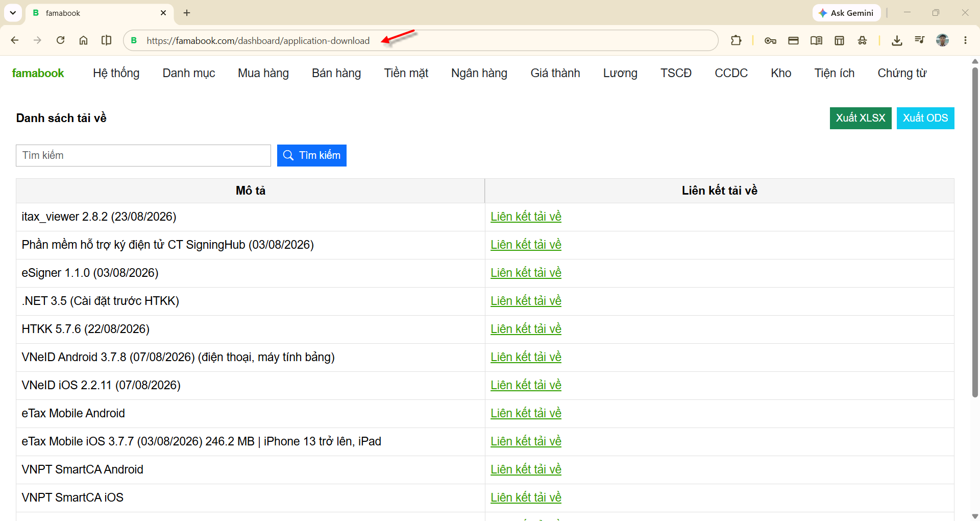Click the famabook logo
This screenshot has width=980, height=521.
pyautogui.click(x=38, y=74)
